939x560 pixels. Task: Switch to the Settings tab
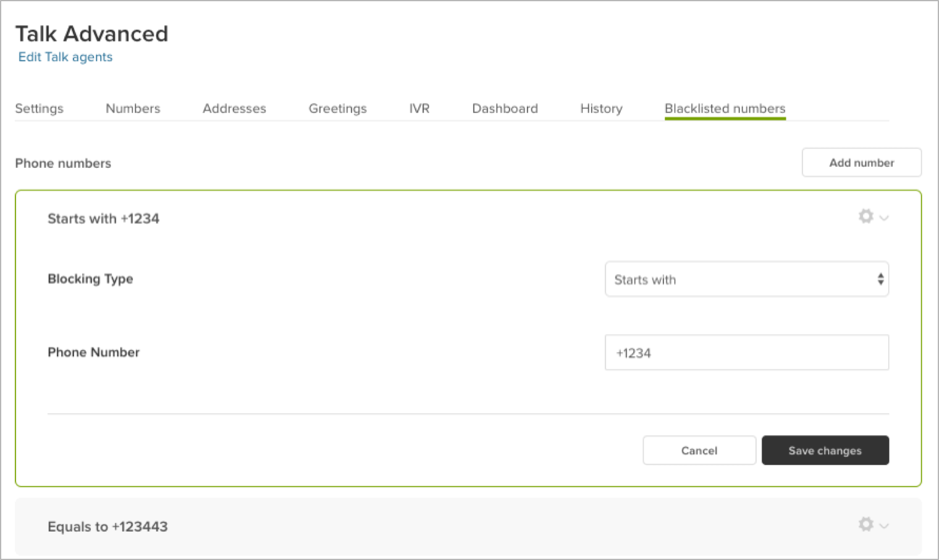pyautogui.click(x=39, y=108)
